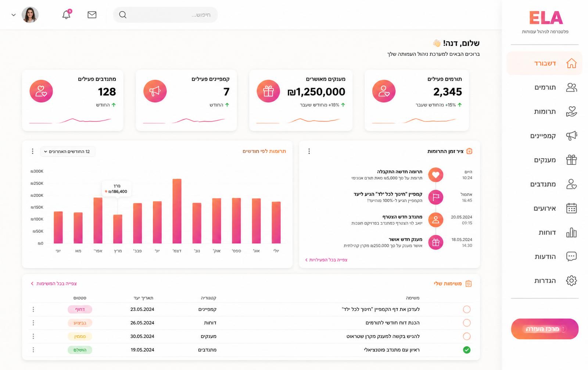588x370 pixels.
Task: Check the task לעדכן את דף הקמפיין
Action: click(467, 309)
